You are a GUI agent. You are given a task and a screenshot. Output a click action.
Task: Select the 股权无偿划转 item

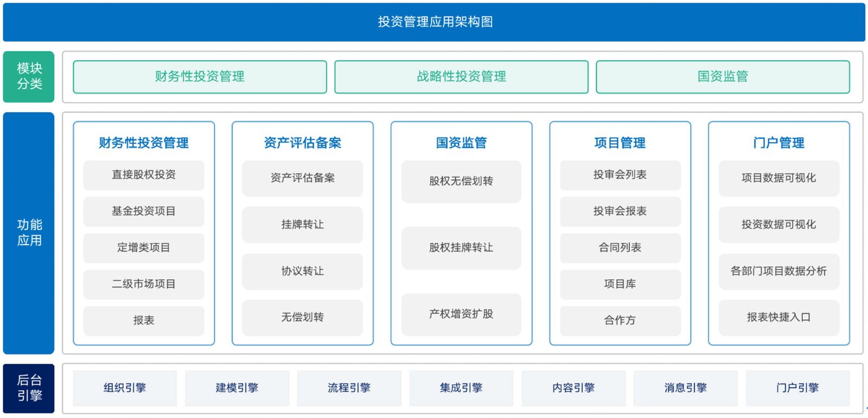pyautogui.click(x=461, y=182)
